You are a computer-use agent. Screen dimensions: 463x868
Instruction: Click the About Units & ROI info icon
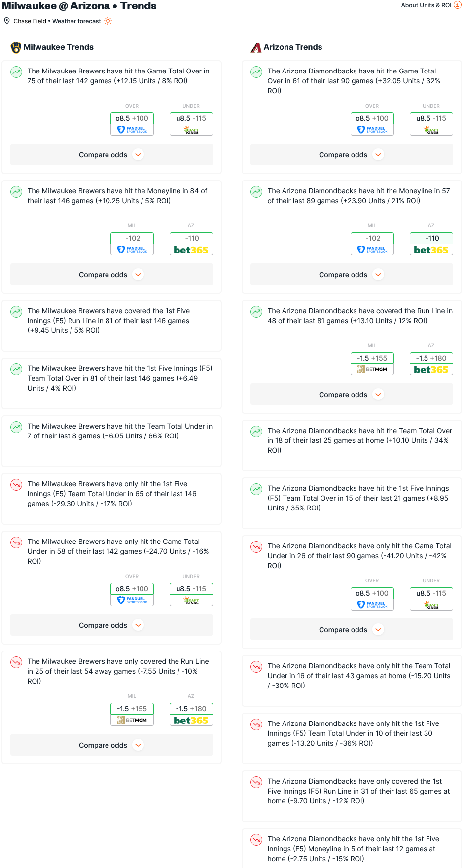coord(457,5)
